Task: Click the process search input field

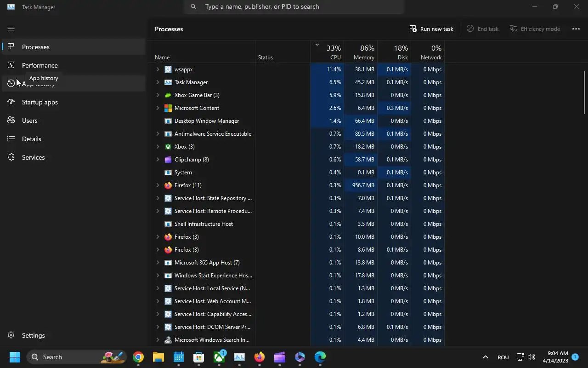Action: (x=294, y=6)
